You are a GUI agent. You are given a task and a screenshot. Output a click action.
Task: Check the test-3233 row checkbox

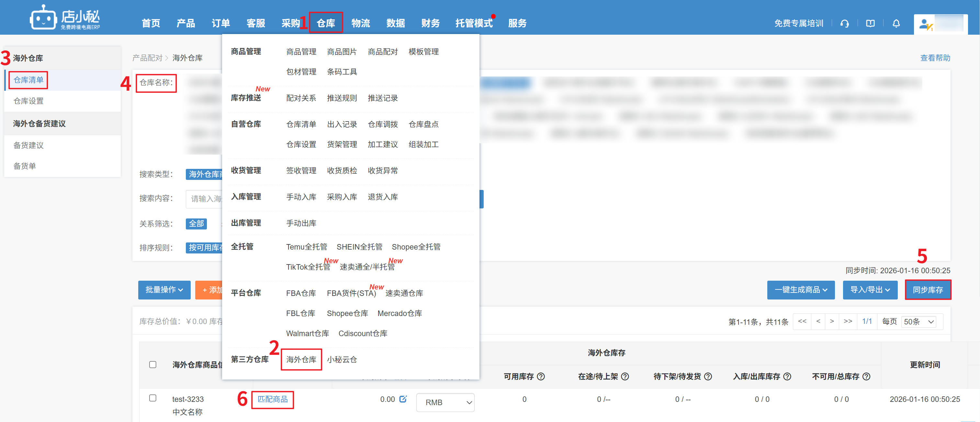152,398
